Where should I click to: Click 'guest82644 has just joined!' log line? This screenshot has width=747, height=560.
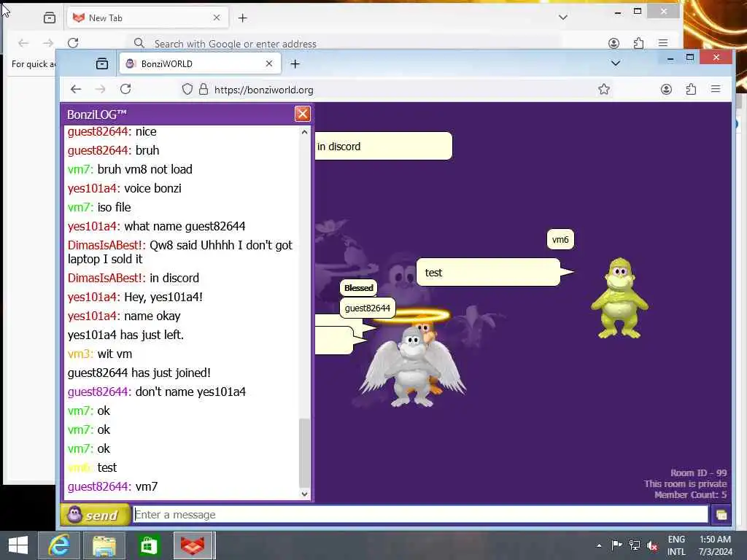(x=139, y=373)
